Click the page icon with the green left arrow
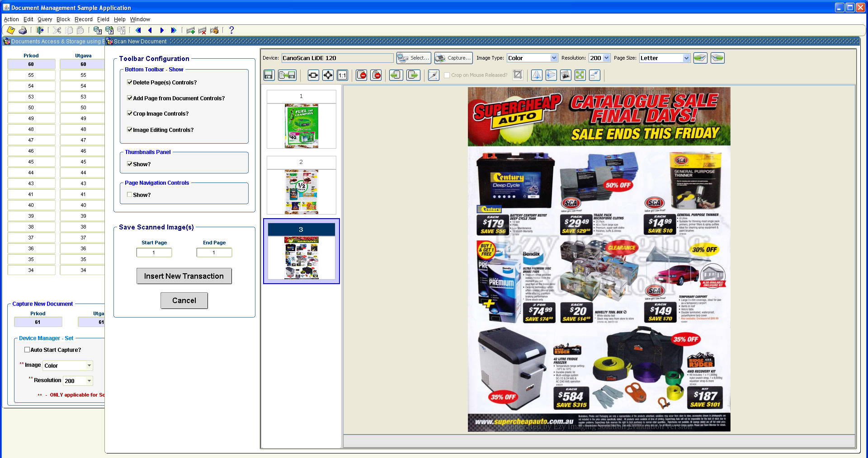Screen dimensions: 868x458 (396, 75)
